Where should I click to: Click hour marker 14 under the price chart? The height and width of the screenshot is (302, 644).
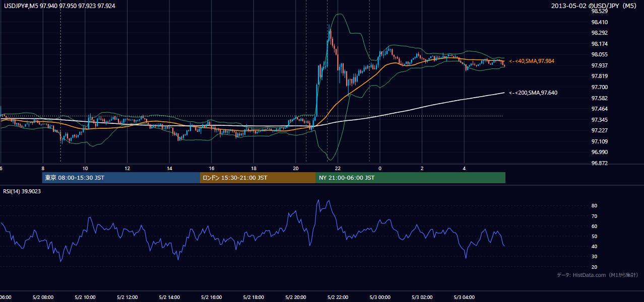pyautogui.click(x=169, y=169)
